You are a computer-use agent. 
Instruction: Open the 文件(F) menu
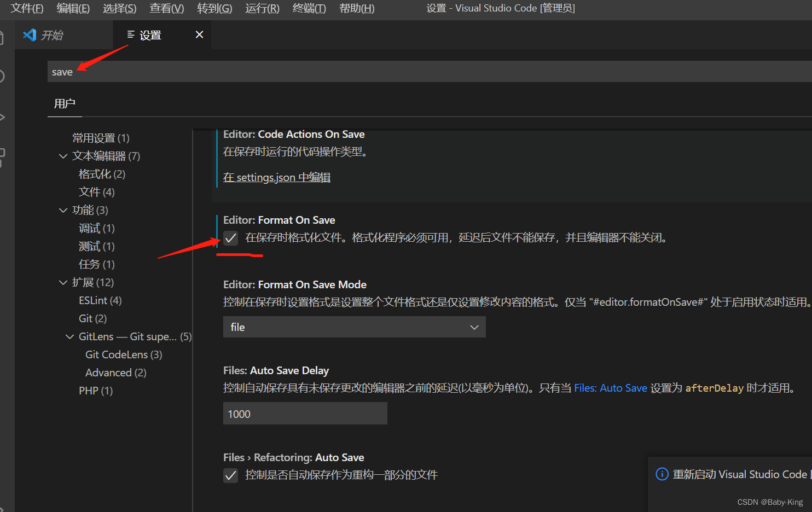[x=27, y=8]
